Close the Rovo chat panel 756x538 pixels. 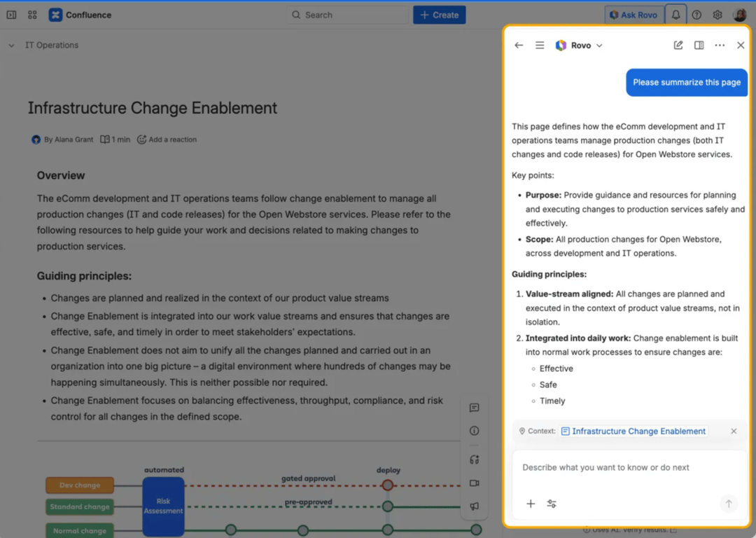coord(741,46)
